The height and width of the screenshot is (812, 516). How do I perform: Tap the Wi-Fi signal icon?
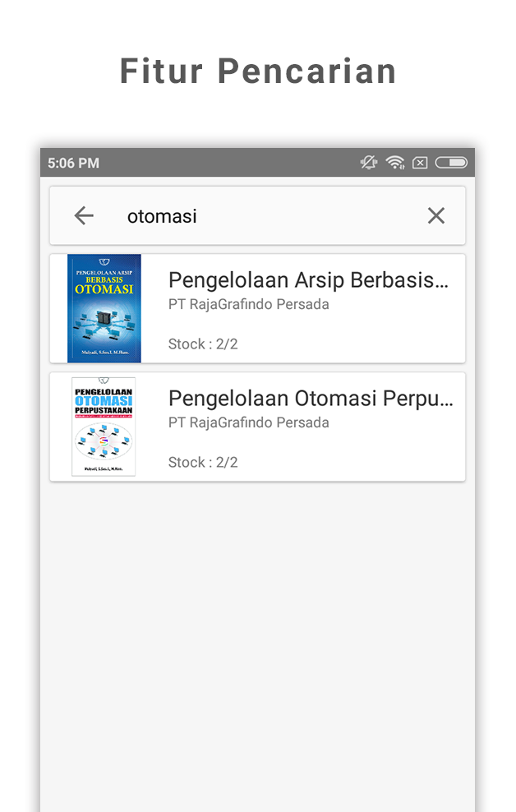pos(395,163)
